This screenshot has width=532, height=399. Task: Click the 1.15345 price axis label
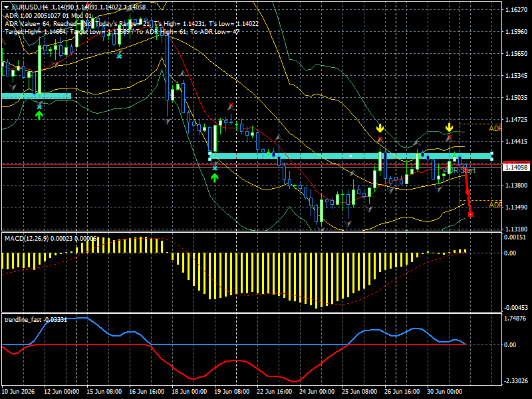[517, 75]
